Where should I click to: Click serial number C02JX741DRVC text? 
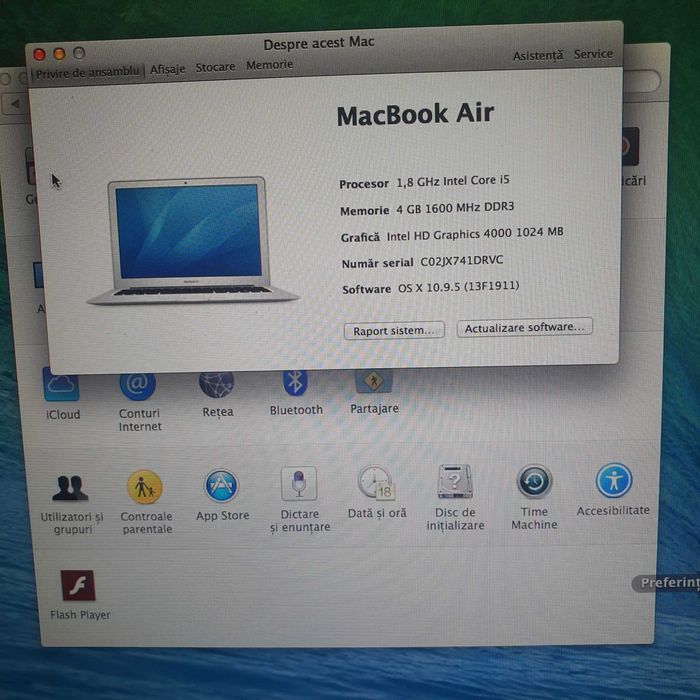(x=462, y=261)
